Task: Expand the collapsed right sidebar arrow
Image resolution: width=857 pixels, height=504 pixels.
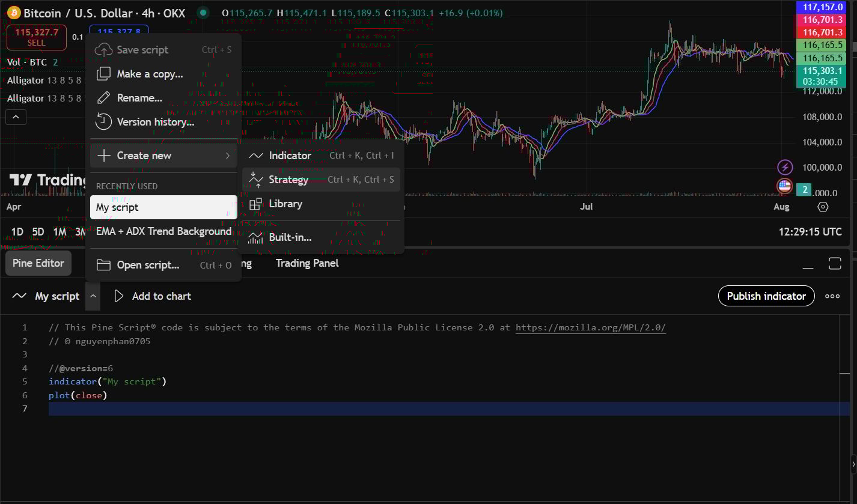Action: click(x=853, y=464)
